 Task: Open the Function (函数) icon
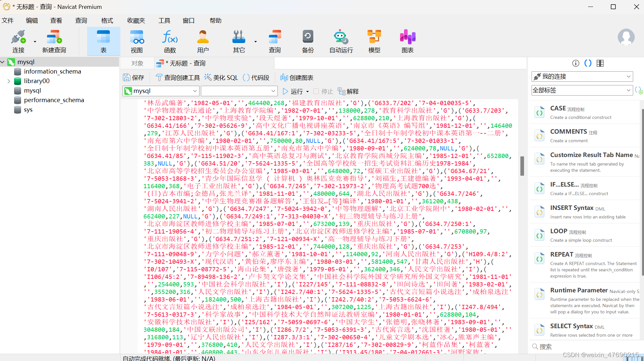click(170, 37)
